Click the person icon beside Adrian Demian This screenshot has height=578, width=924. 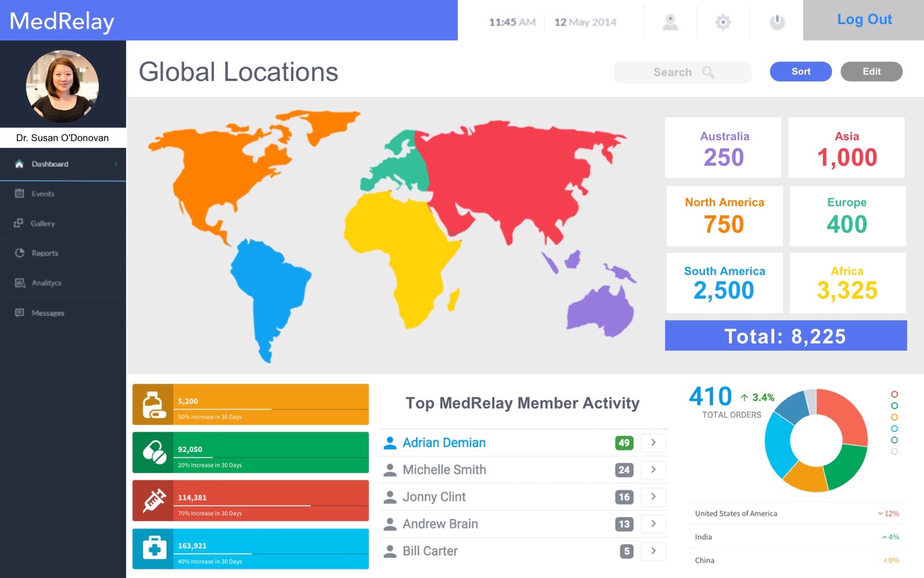point(390,443)
